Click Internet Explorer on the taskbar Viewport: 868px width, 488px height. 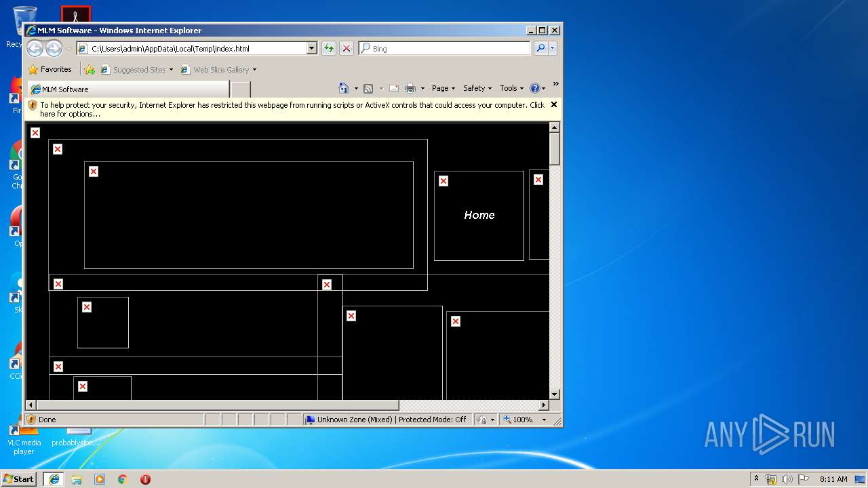tap(54, 479)
